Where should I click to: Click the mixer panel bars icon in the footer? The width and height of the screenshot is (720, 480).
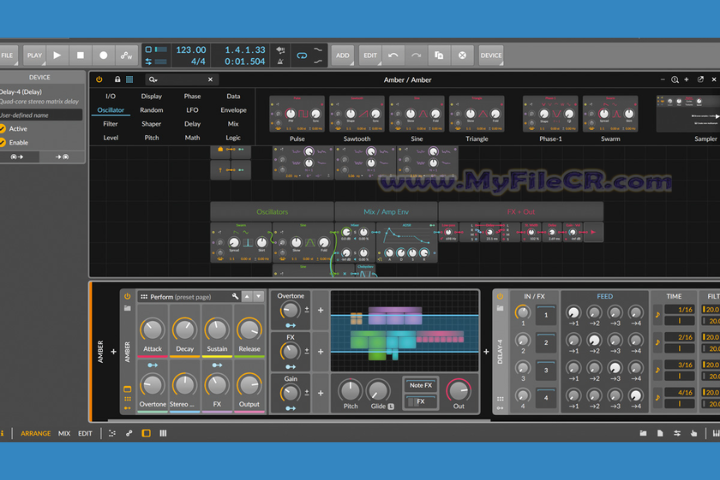pos(163,433)
